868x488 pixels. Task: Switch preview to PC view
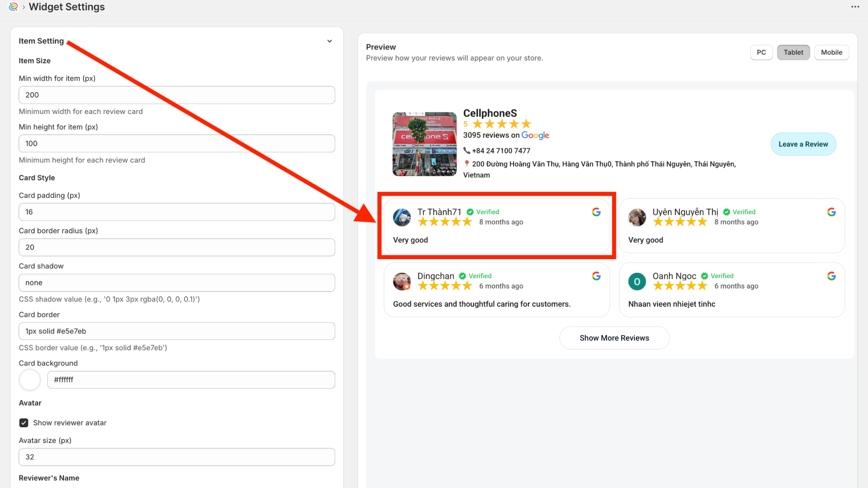(761, 52)
